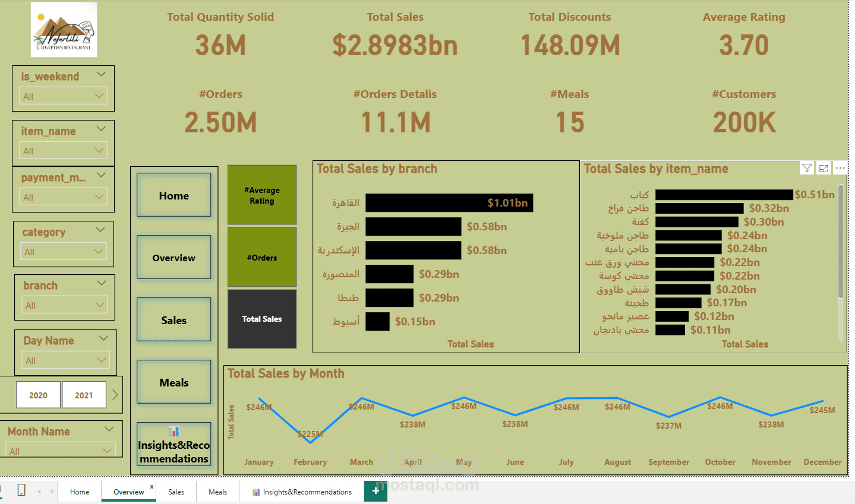
Task: Navigate to Sales page button
Action: pos(173,320)
